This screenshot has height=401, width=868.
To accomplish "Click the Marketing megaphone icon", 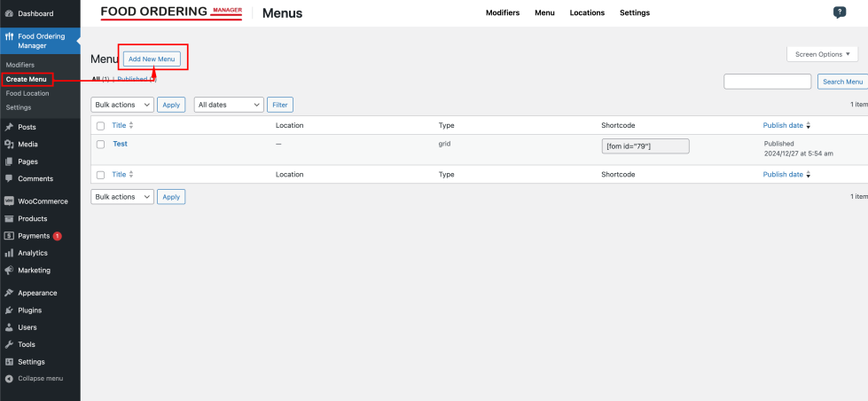I will [x=9, y=271].
